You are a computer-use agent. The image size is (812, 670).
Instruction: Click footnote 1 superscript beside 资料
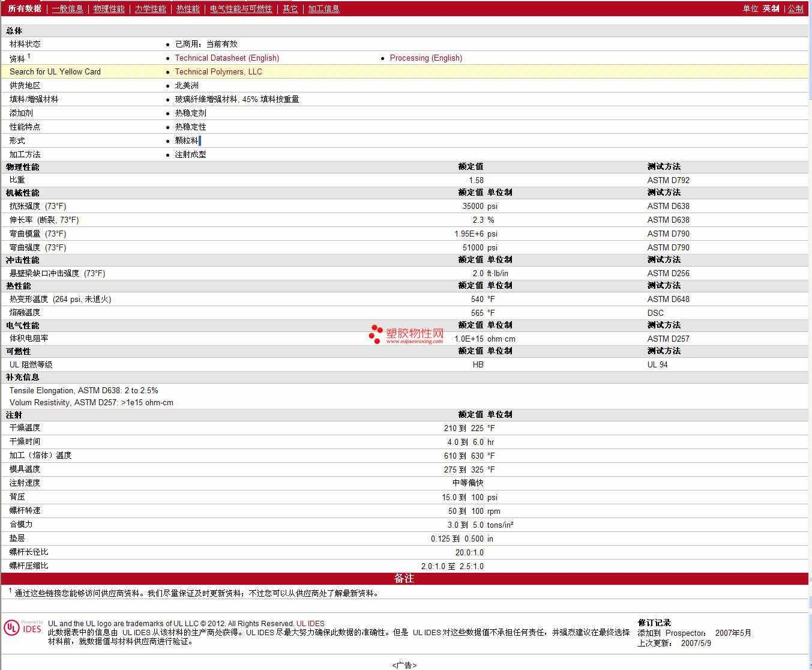pyautogui.click(x=29, y=56)
